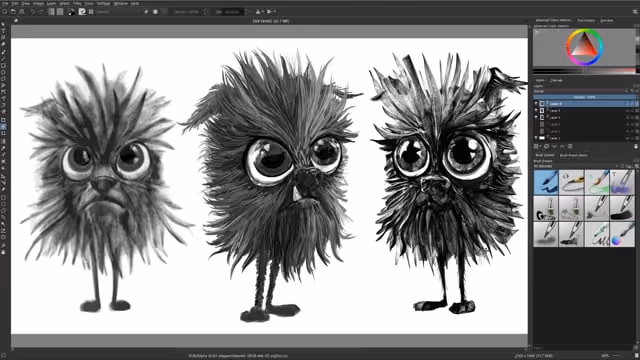Select the Rectangle shape tool in toolbox

click(3, 65)
